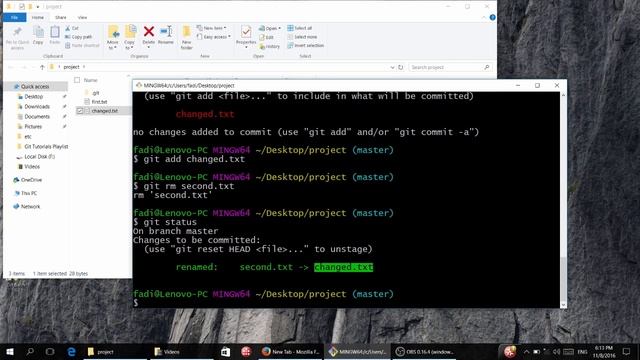The image size is (640, 360).
Task: Click Invert selection in the ribbon
Action: [x=305, y=45]
